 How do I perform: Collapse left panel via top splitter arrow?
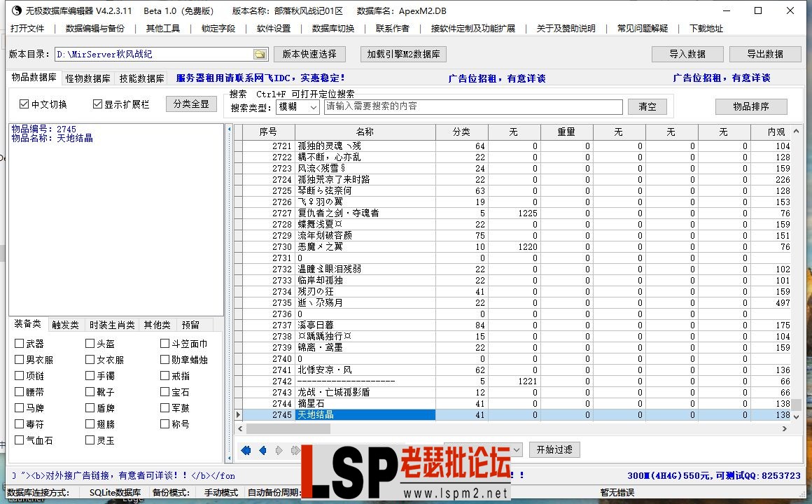pos(230,129)
